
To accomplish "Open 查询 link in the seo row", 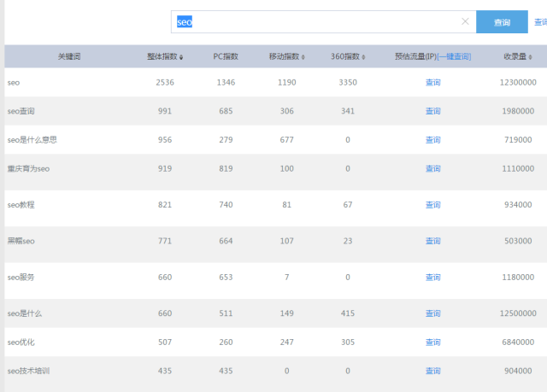I will point(433,83).
